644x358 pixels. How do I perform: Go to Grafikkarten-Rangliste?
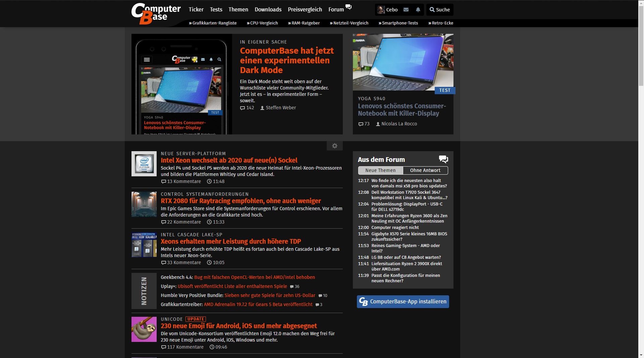click(x=213, y=23)
